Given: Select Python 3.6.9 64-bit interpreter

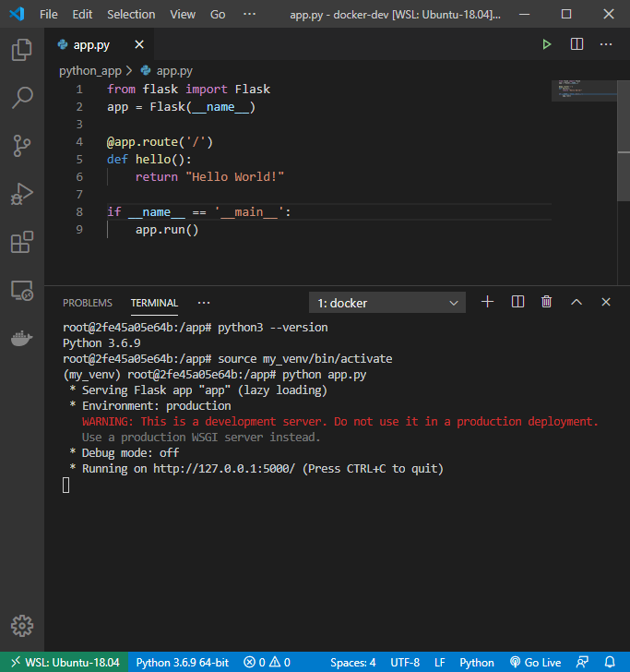Looking at the screenshot, I should coord(183,662).
